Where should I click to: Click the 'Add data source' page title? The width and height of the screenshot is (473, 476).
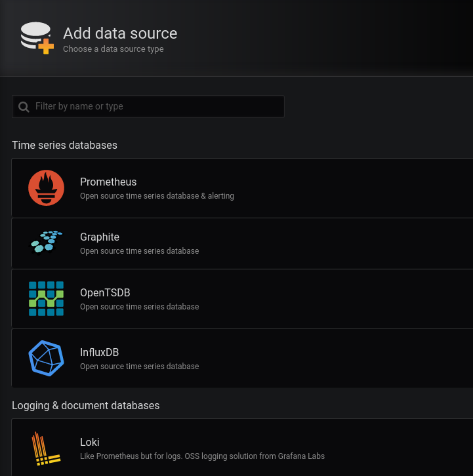[120, 33]
